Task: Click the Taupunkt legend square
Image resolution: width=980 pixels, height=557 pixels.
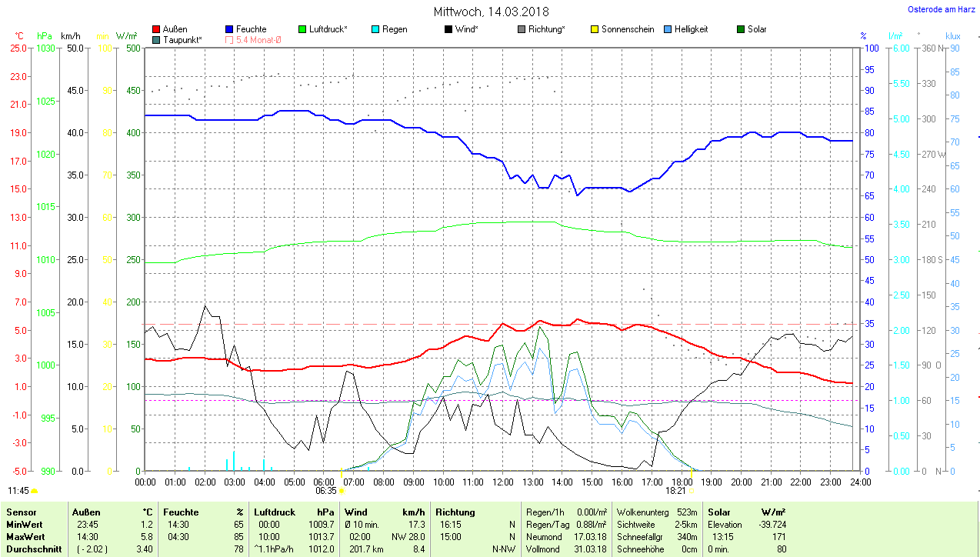Action: tap(156, 39)
